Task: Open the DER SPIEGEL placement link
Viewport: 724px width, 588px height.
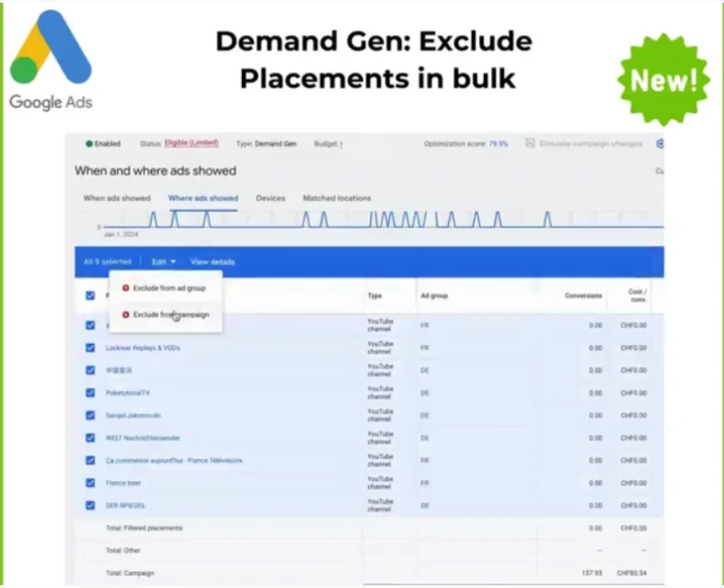Action: (x=125, y=505)
